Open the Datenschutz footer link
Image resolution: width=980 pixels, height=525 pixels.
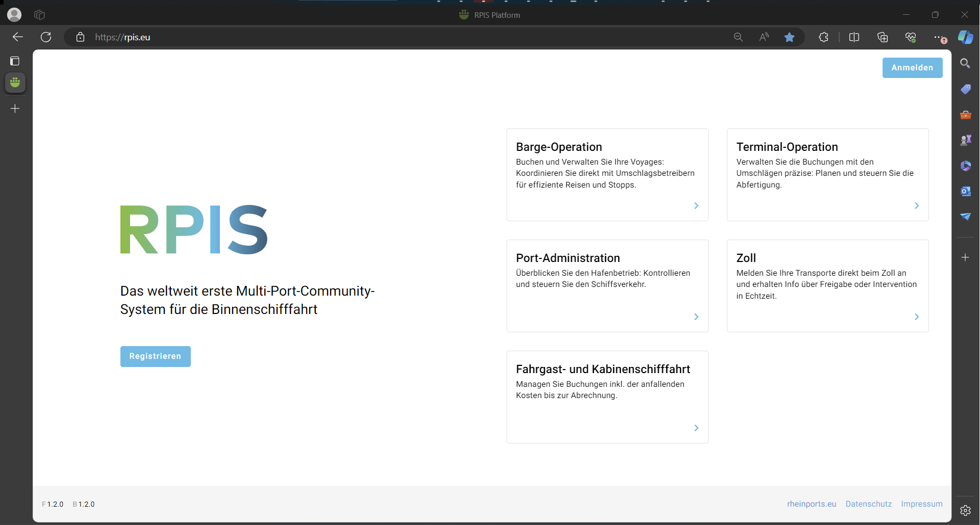pos(868,504)
